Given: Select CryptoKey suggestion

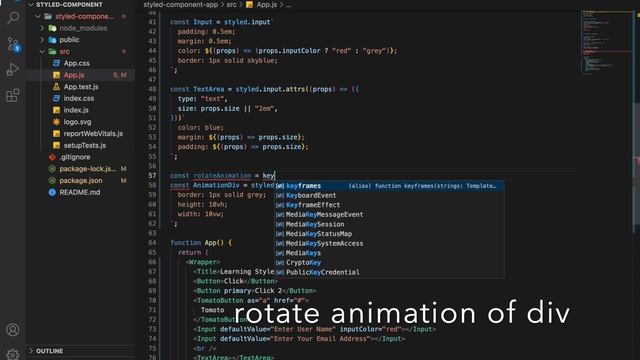Looking at the screenshot, I should 389,262.
